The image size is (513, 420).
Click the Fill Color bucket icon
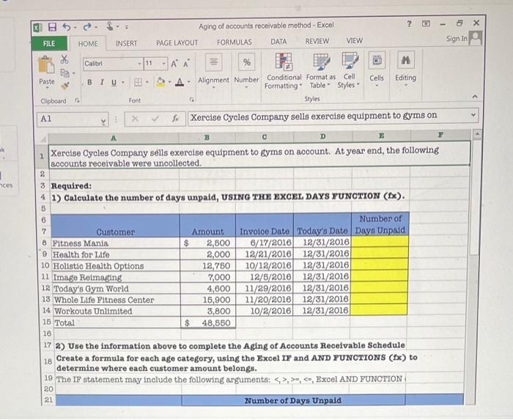[160, 82]
